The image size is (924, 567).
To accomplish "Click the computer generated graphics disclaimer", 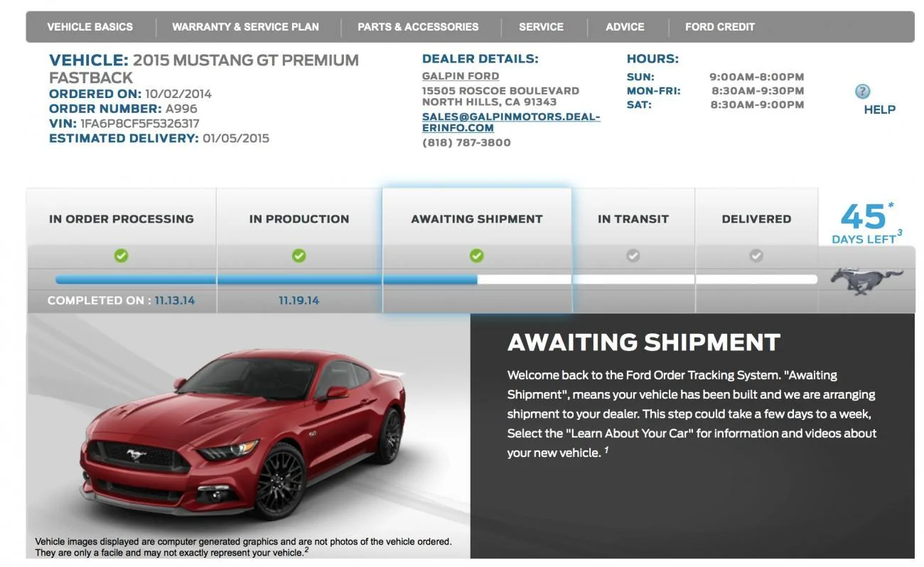I will 243,546.
